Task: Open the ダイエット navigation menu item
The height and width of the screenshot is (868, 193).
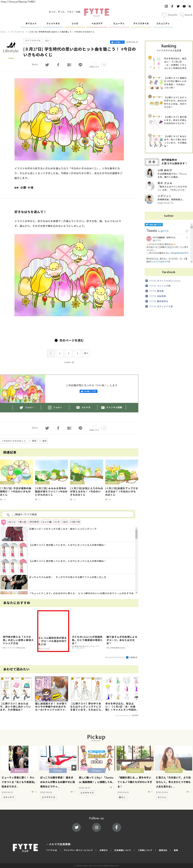Action: [x=31, y=24]
